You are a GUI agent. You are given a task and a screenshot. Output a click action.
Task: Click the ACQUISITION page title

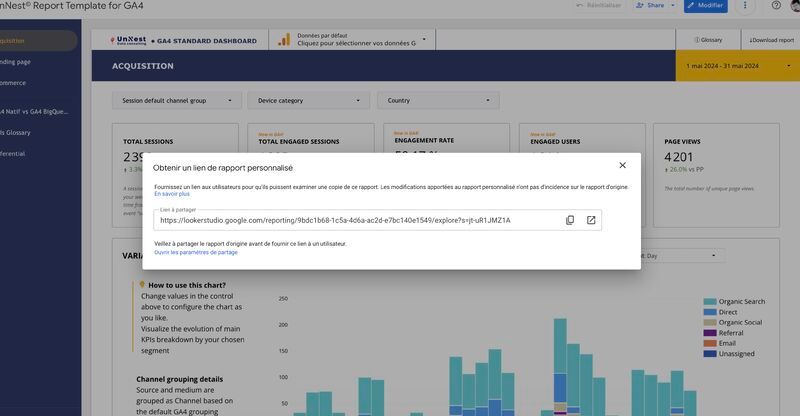point(143,66)
